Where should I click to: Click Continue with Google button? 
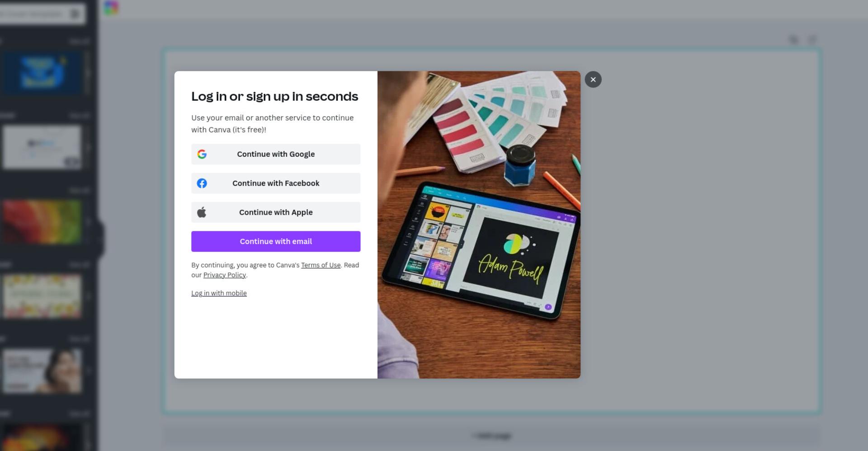coord(276,154)
